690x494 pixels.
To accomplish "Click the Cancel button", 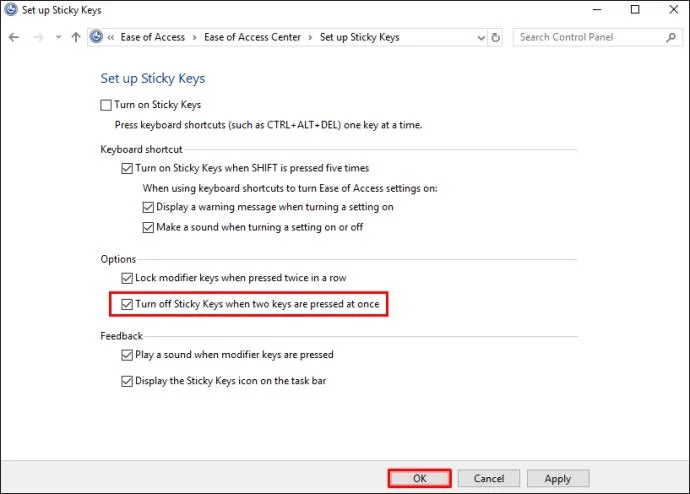I will (x=488, y=478).
